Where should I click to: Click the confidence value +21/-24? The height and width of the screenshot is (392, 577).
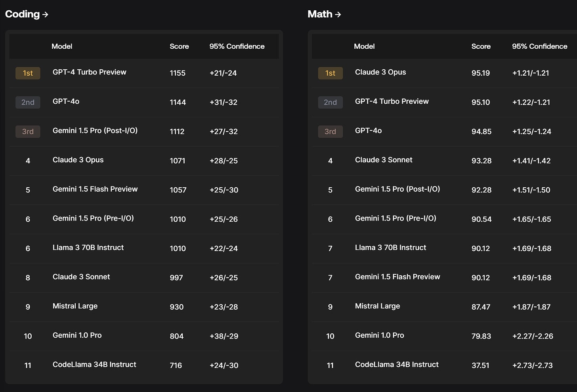click(223, 73)
